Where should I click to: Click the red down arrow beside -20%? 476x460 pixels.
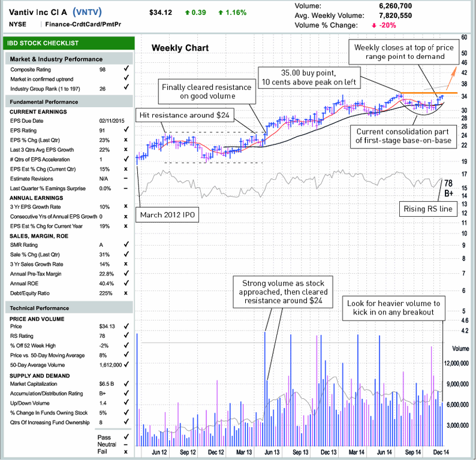coord(374,26)
